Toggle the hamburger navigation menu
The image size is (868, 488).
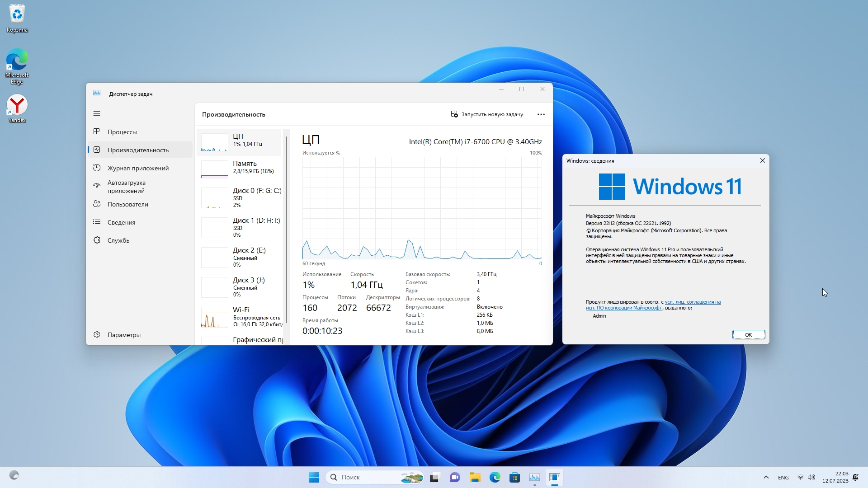[97, 113]
